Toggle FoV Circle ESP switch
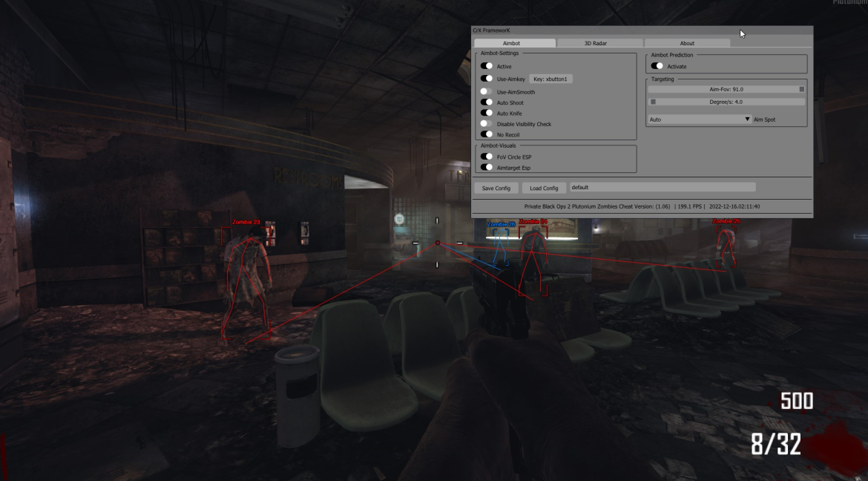The height and width of the screenshot is (481, 868). pyautogui.click(x=487, y=157)
